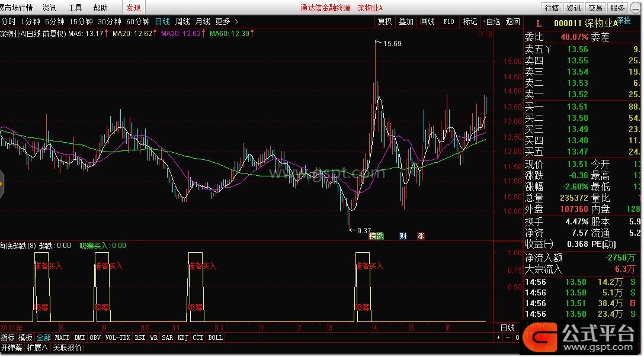Click the 交易 button in the title bar
Screen dimensions: 644x357
pyautogui.click(x=595, y=8)
